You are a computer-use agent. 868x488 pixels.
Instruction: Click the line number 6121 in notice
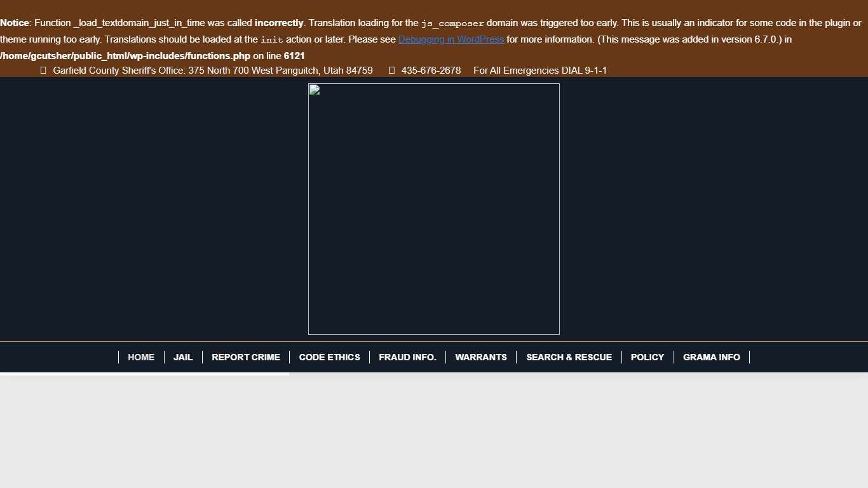(294, 56)
